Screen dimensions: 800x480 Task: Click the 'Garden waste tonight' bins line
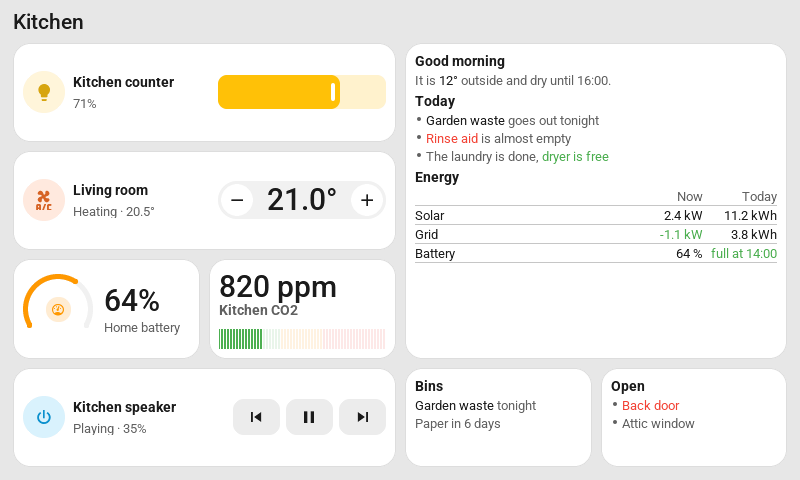[x=475, y=406]
